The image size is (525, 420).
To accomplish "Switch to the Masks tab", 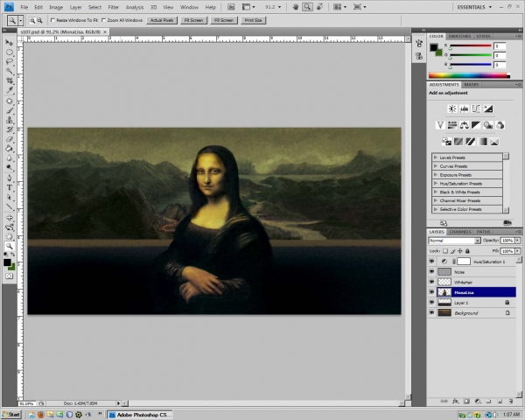I will click(471, 85).
